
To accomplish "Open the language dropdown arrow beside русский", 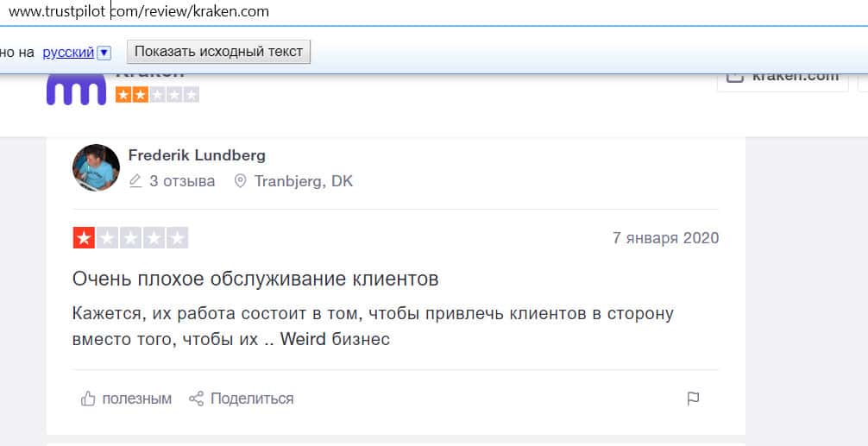I will point(104,53).
